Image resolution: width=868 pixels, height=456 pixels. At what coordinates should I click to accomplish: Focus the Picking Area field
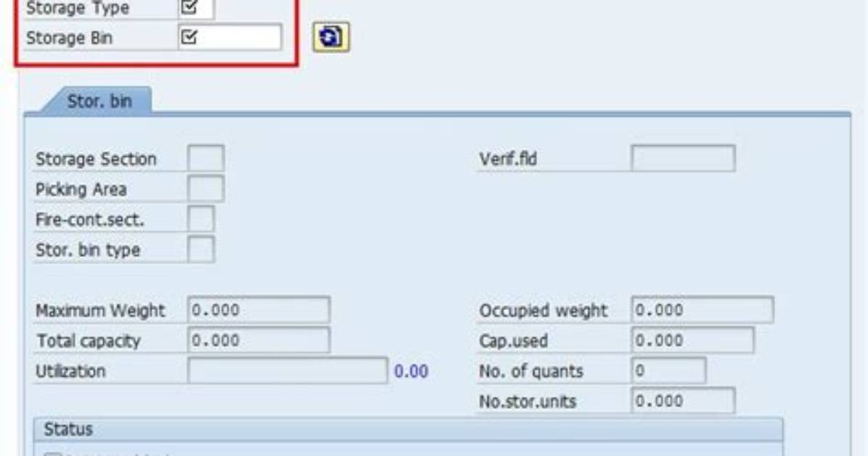(206, 189)
